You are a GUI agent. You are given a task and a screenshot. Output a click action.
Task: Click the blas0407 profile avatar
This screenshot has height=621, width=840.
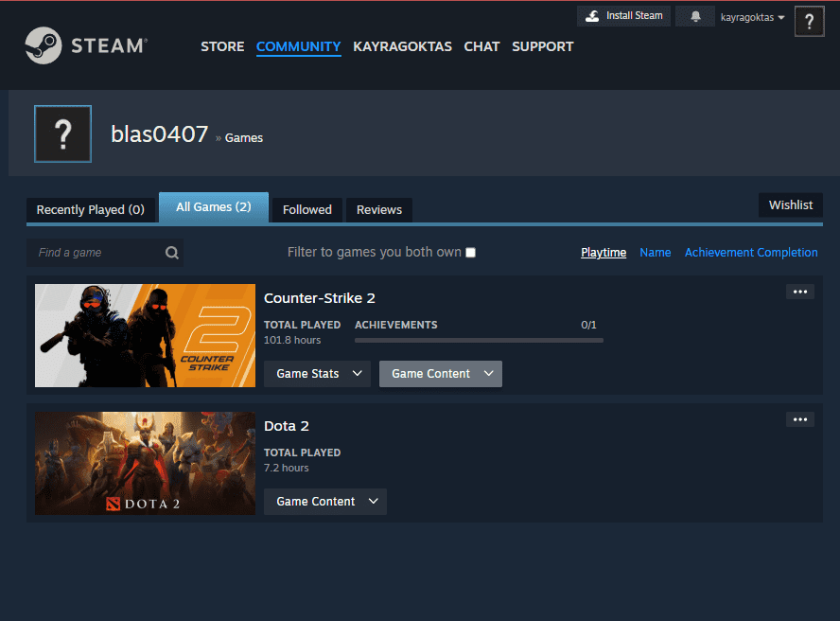pyautogui.click(x=62, y=134)
